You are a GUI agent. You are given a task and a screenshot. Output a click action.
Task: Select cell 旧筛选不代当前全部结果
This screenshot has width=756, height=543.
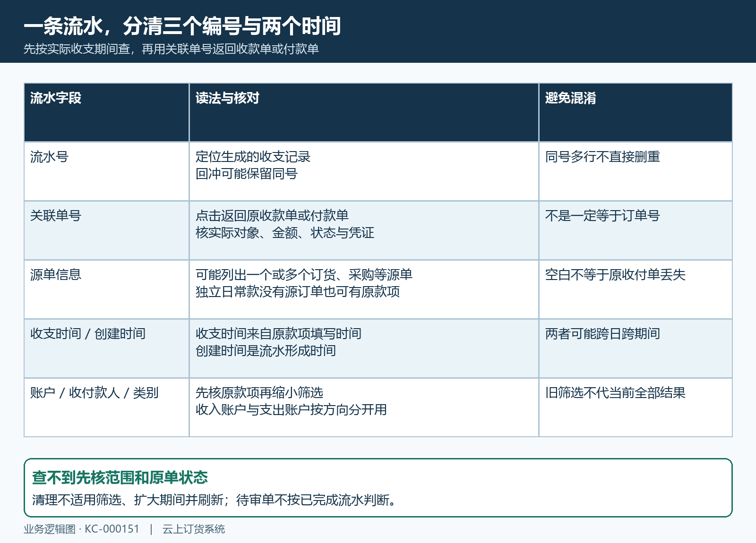coord(615,393)
